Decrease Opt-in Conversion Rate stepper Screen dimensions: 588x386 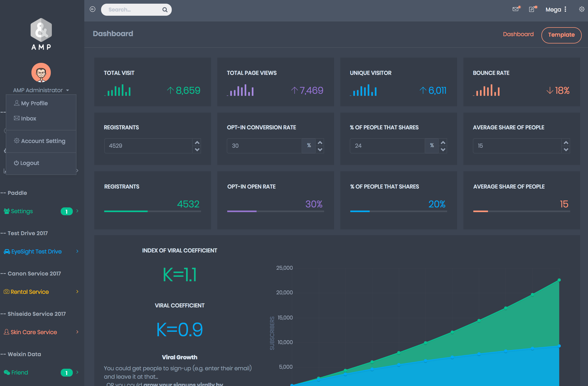[320, 150]
